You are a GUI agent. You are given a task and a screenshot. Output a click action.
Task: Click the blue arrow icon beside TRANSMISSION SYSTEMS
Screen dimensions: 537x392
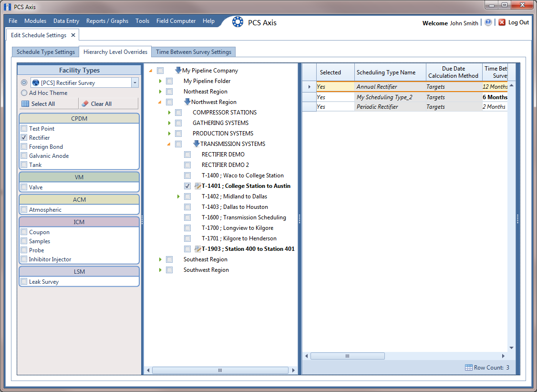click(x=196, y=144)
